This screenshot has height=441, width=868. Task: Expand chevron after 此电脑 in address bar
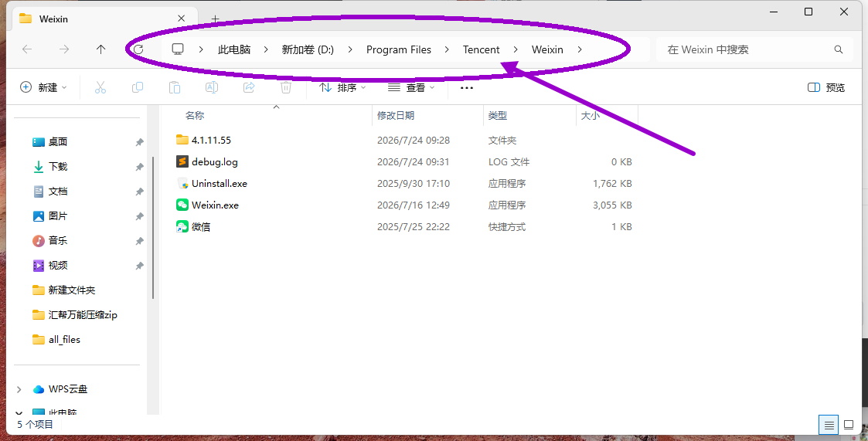[x=266, y=49]
